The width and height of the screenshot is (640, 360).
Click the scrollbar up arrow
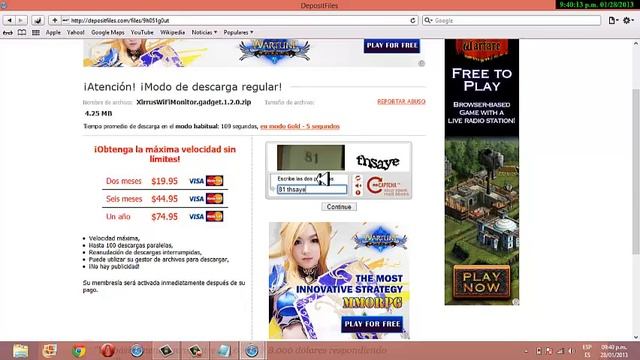[636, 43]
